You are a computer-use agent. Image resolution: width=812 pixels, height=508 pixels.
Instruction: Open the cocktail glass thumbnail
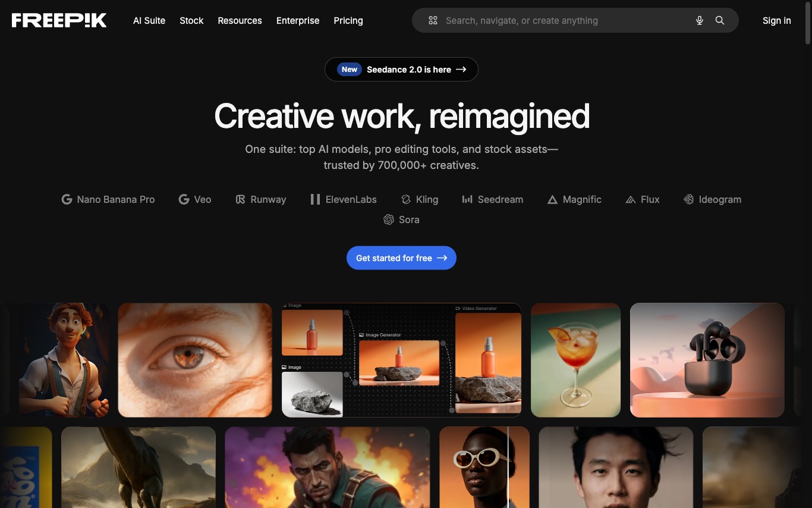point(575,360)
